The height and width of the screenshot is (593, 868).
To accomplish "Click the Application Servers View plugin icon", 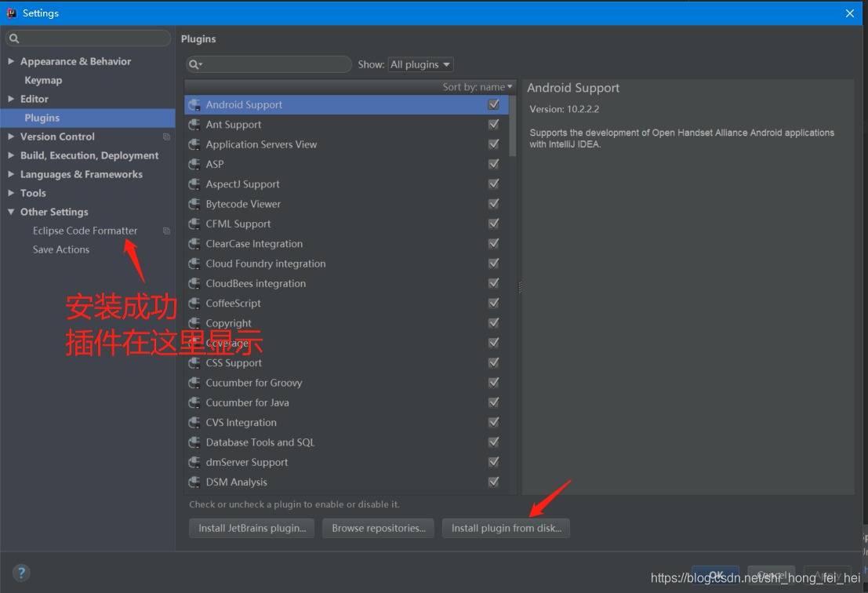I will [x=194, y=144].
